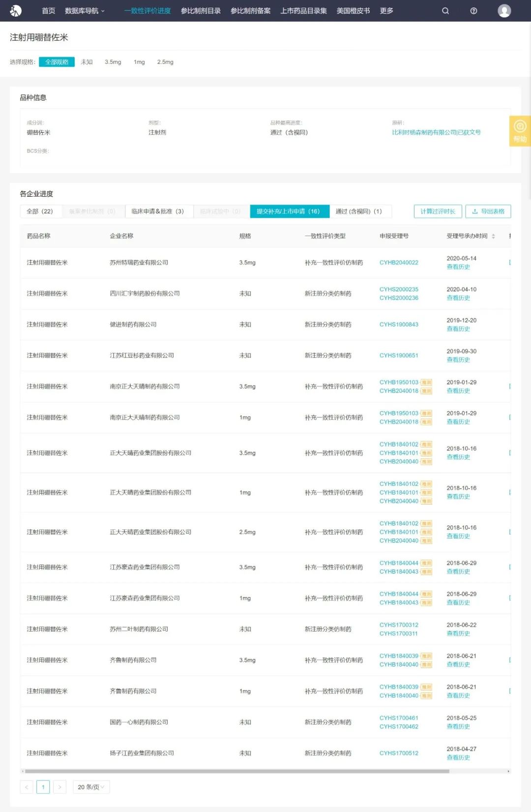
Task: View history 查看历史 for 2019-09-30 row
Action: click(458, 360)
